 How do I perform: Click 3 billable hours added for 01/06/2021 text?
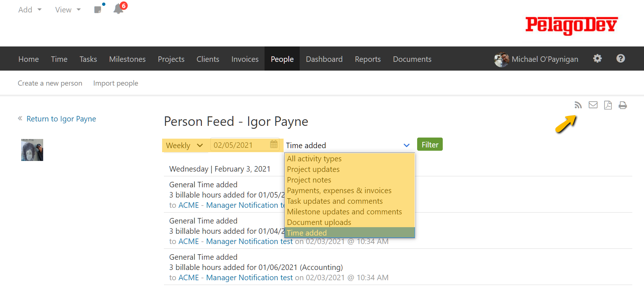tap(256, 267)
